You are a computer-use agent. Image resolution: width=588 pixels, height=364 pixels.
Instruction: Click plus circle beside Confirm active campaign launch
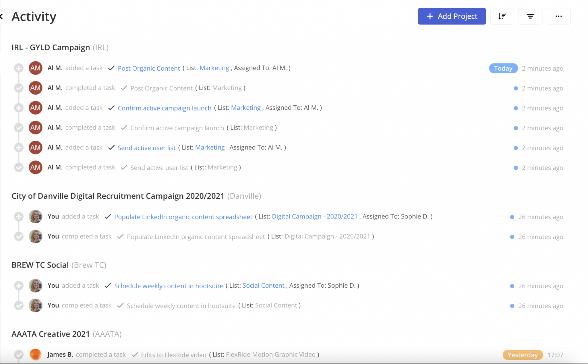pyautogui.click(x=19, y=108)
